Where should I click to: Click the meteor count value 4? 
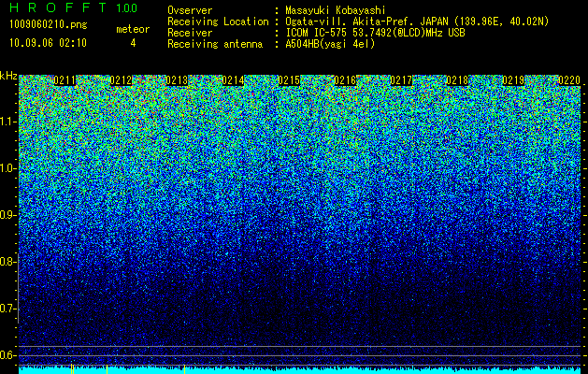pos(133,43)
